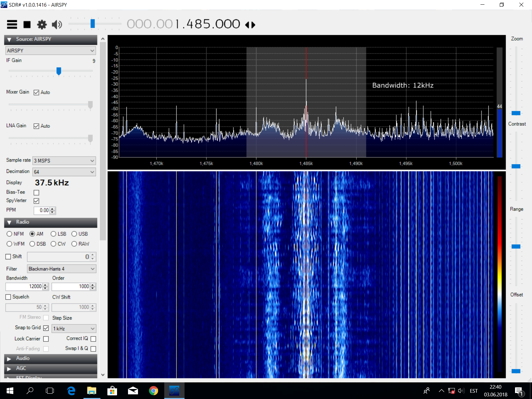Open the Microsoft Store taskbar icon

[x=112, y=391]
